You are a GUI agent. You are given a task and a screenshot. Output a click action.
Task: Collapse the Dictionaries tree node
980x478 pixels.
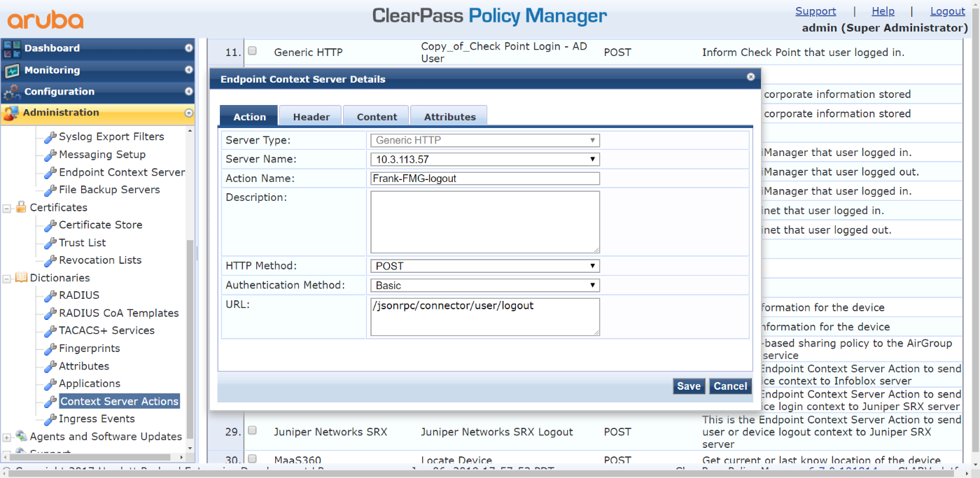[7, 279]
